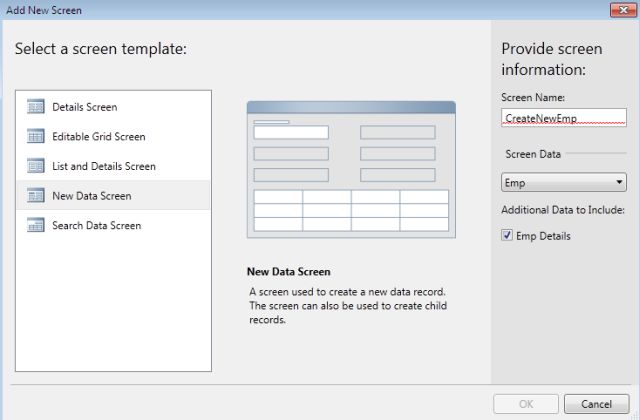
Task: Close the Add New Screen window
Action: [623, 10]
